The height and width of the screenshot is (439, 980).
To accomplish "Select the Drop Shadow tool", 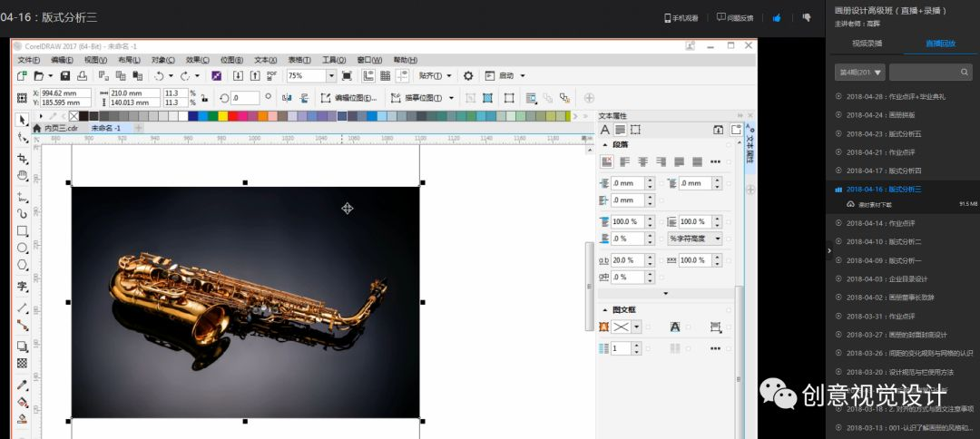I will point(23,346).
